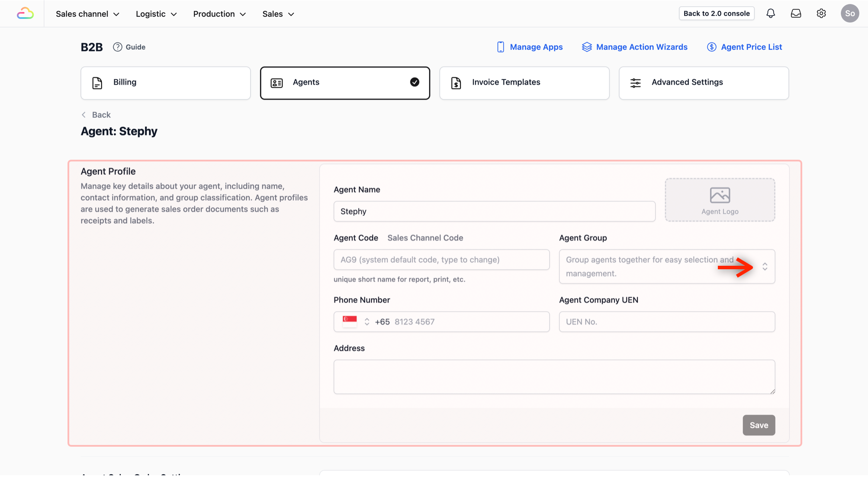Image resolution: width=868 pixels, height=477 pixels.
Task: Click the Guide help icon
Action: point(118,47)
